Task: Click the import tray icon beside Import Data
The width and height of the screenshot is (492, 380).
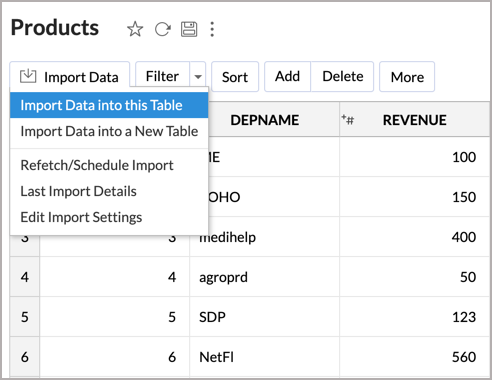Action: [x=28, y=76]
